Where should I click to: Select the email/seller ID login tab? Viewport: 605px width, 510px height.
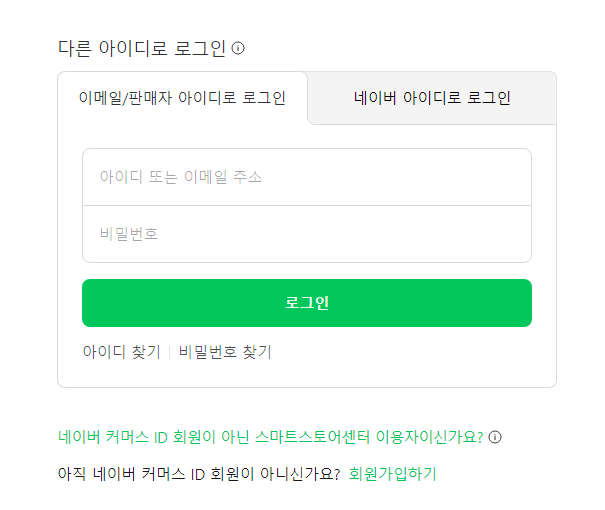182,98
